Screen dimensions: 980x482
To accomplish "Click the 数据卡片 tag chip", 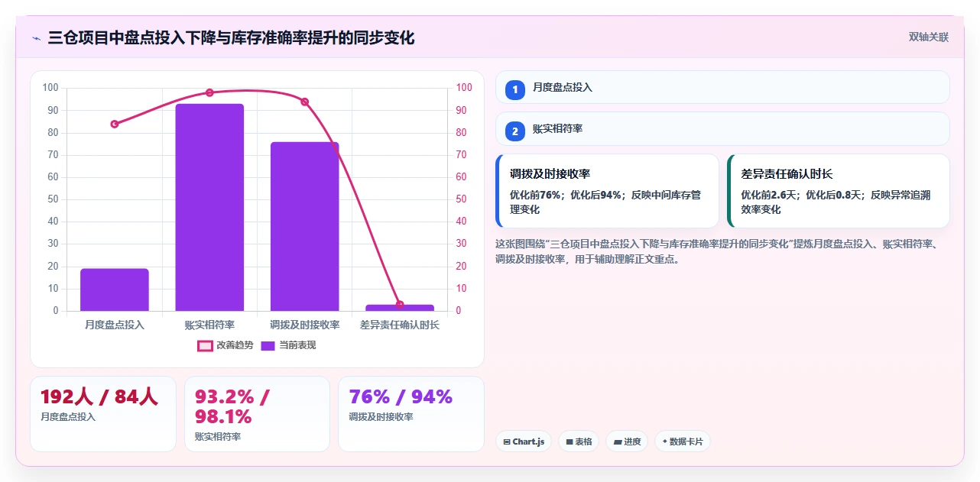I will coord(683,442).
